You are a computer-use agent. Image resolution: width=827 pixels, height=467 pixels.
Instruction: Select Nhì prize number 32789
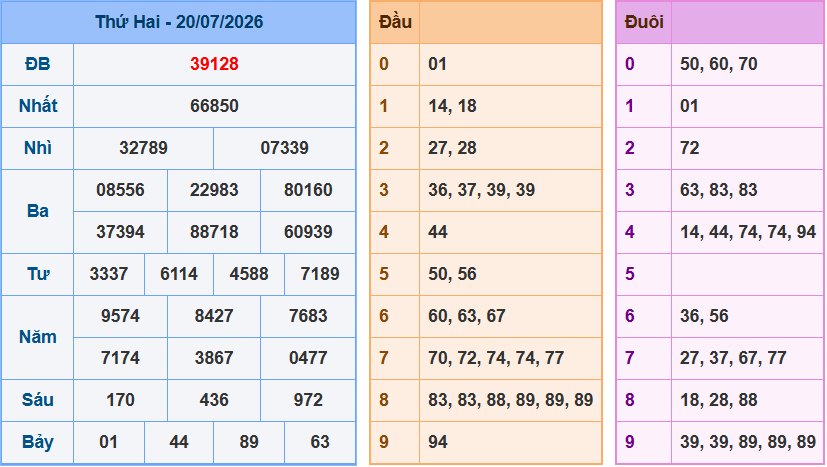point(143,148)
